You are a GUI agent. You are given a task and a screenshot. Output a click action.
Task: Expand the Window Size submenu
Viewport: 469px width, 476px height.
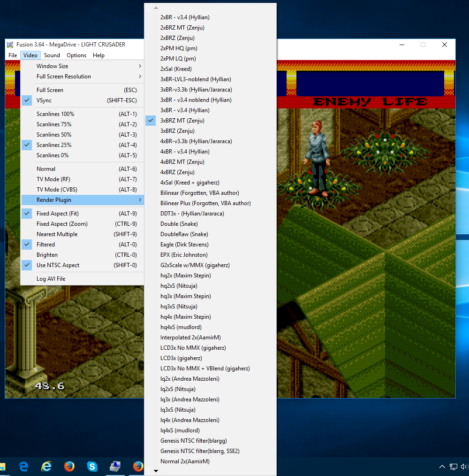(x=82, y=66)
